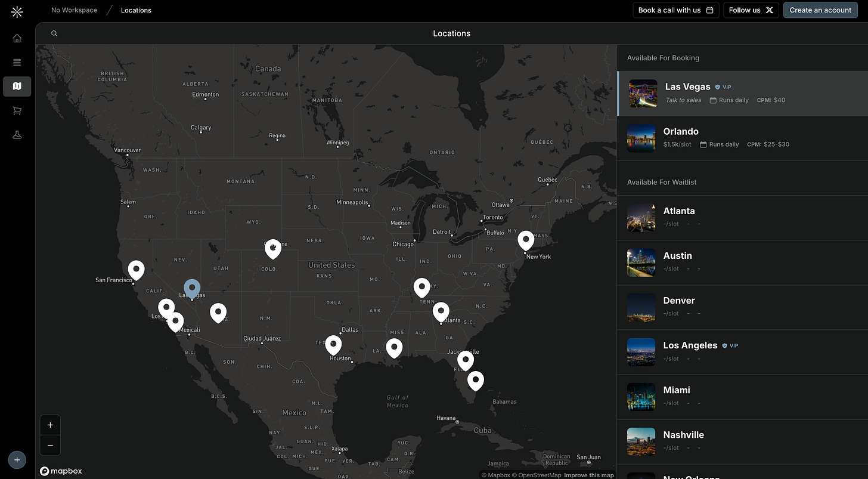Zoom in the map with plus
This screenshot has height=479, width=868.
(x=50, y=425)
